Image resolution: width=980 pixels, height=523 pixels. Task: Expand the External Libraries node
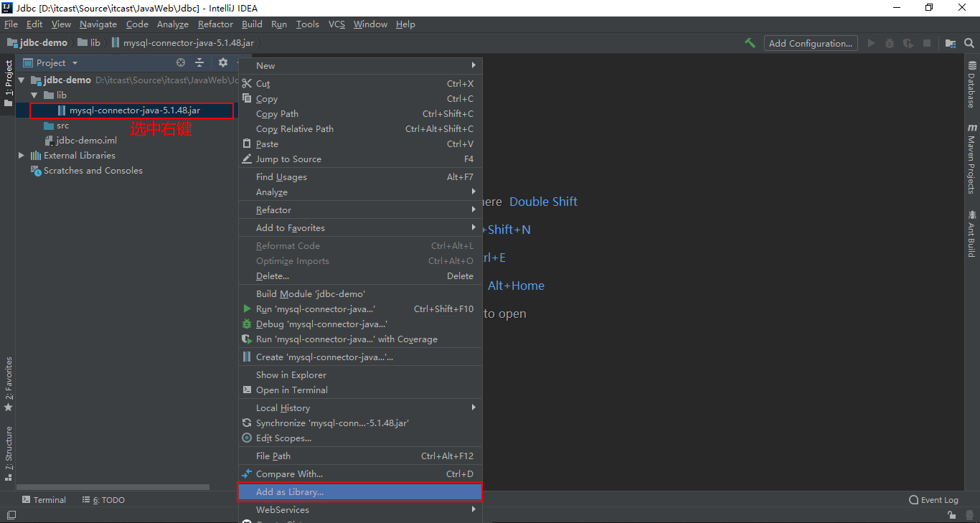22,156
